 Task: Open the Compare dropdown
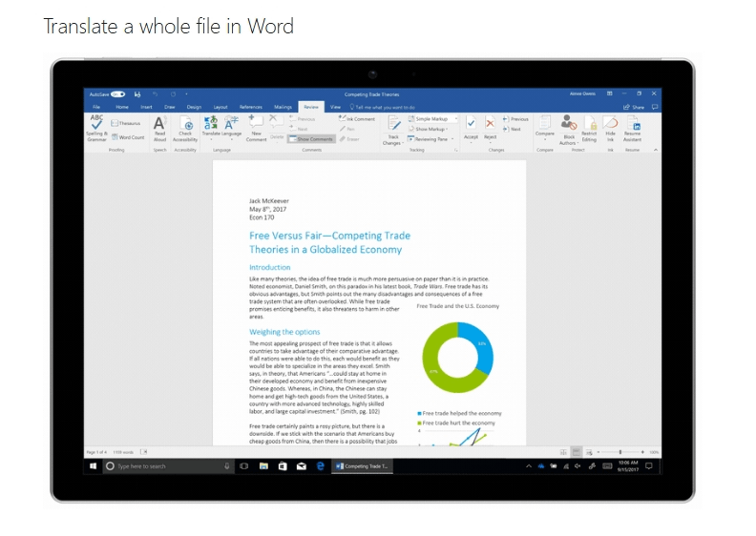coord(545,128)
